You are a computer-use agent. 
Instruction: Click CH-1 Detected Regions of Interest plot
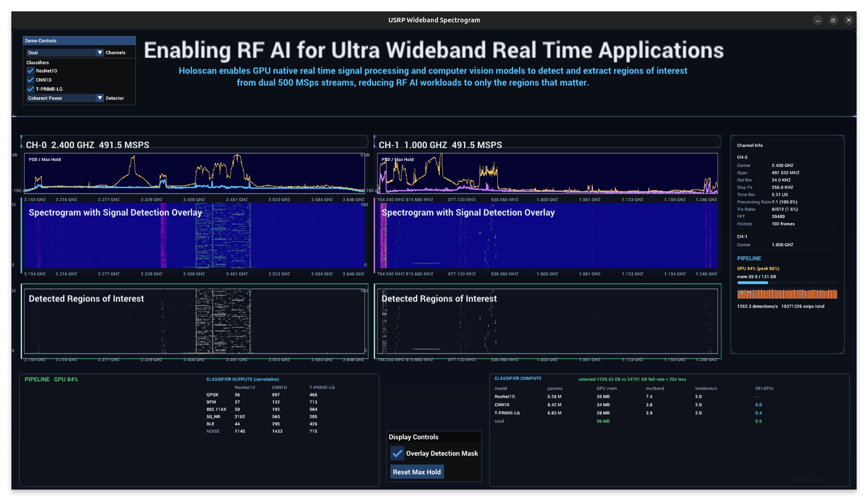(x=548, y=321)
